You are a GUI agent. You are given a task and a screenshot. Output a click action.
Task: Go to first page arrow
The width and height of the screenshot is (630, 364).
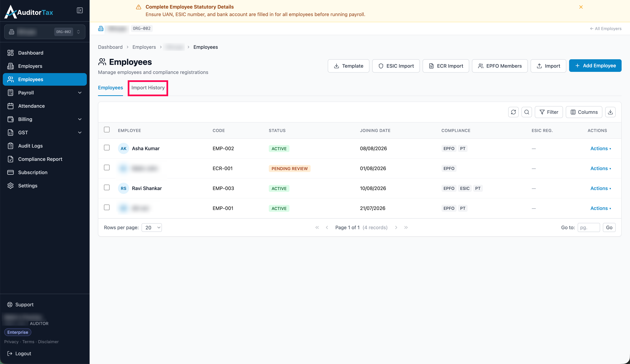317,227
